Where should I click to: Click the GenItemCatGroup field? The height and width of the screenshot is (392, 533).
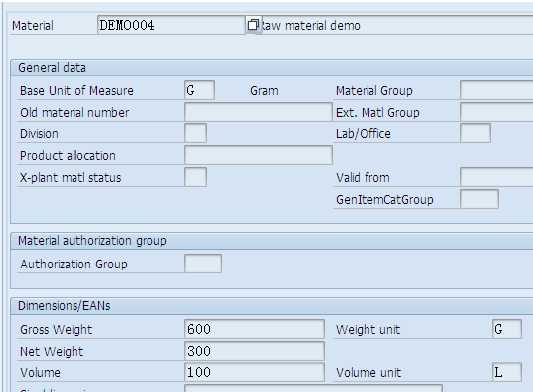[479, 199]
